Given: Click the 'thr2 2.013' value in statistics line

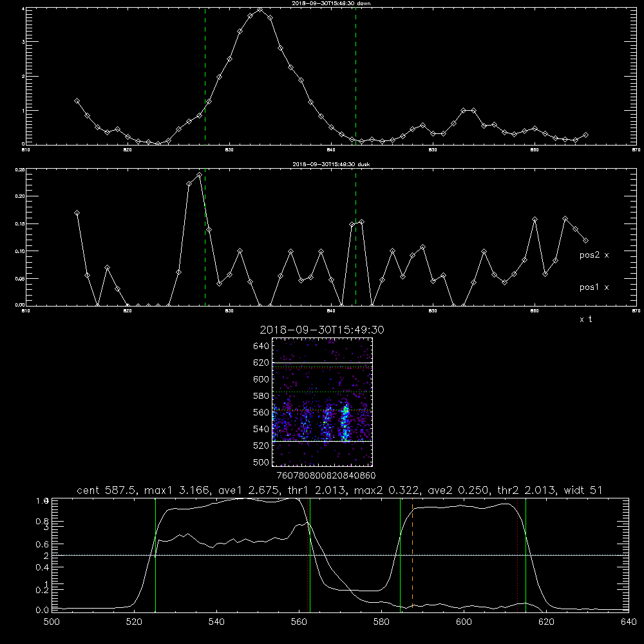Looking at the screenshot, I should 527,490.
